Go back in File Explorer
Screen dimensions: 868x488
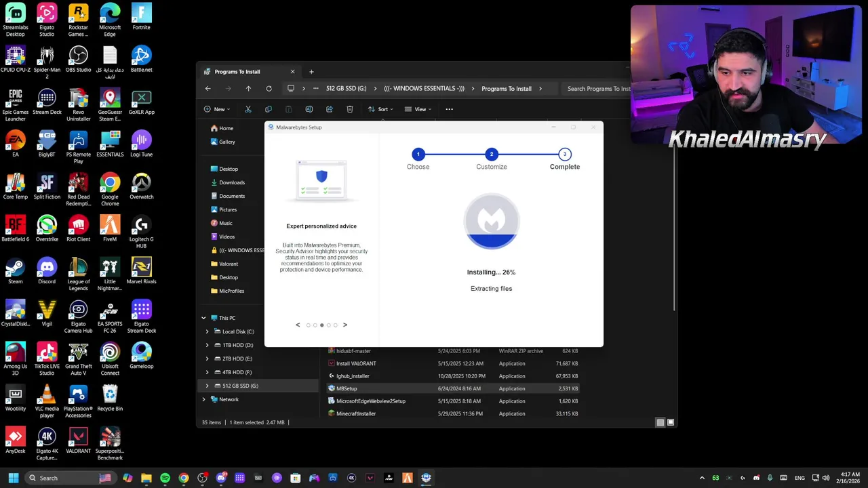(208, 89)
